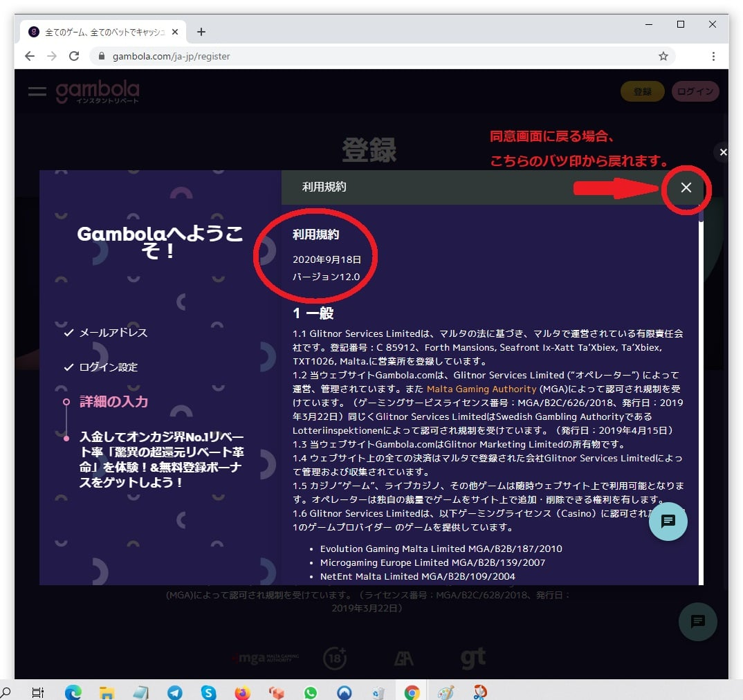Open Paint from taskbar
This screenshot has height=700, width=743.
(446, 692)
